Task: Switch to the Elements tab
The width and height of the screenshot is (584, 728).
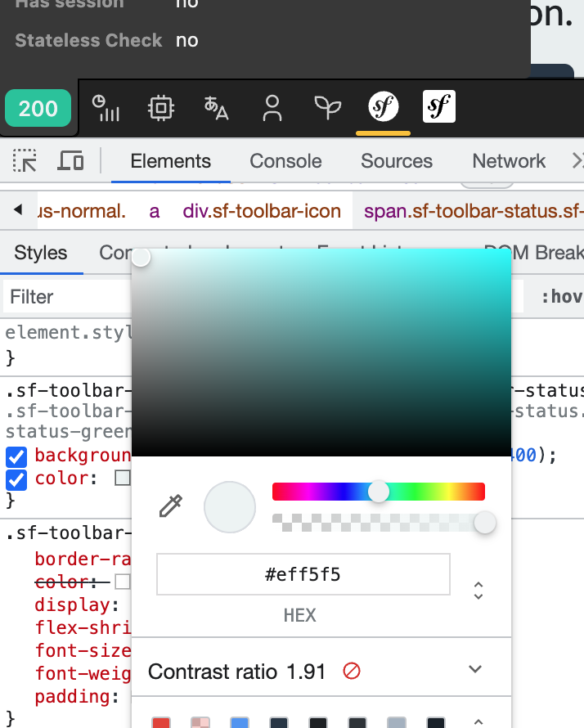Action: pos(170,161)
